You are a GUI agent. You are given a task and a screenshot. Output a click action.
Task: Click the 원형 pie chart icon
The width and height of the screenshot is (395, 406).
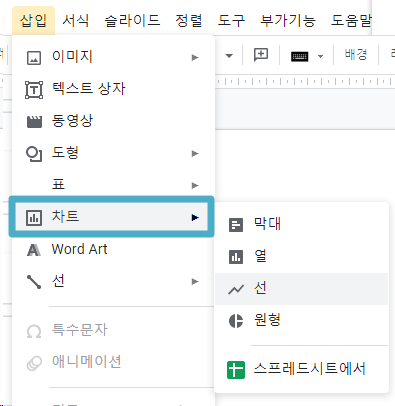click(236, 321)
